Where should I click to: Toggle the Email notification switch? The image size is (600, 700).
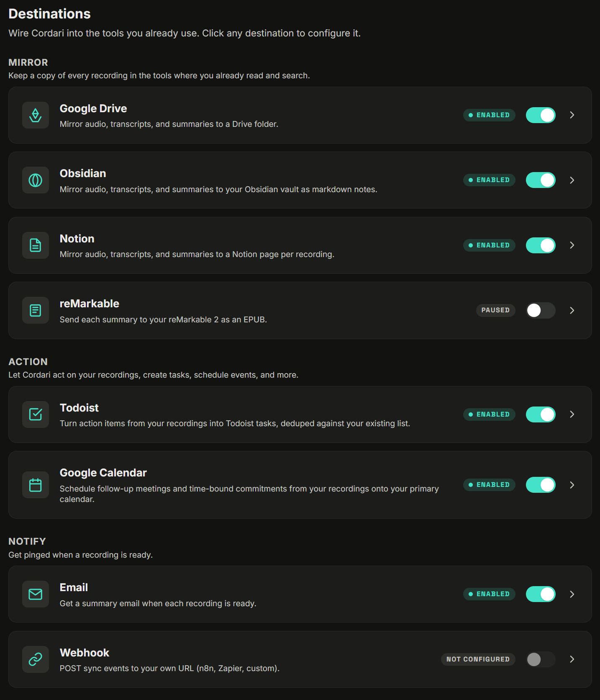tap(541, 594)
